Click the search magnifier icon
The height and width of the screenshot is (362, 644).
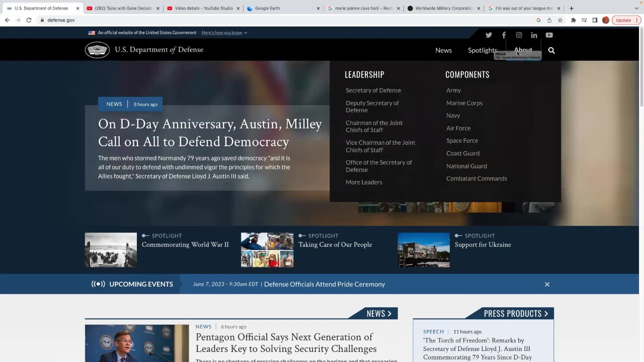(x=551, y=50)
